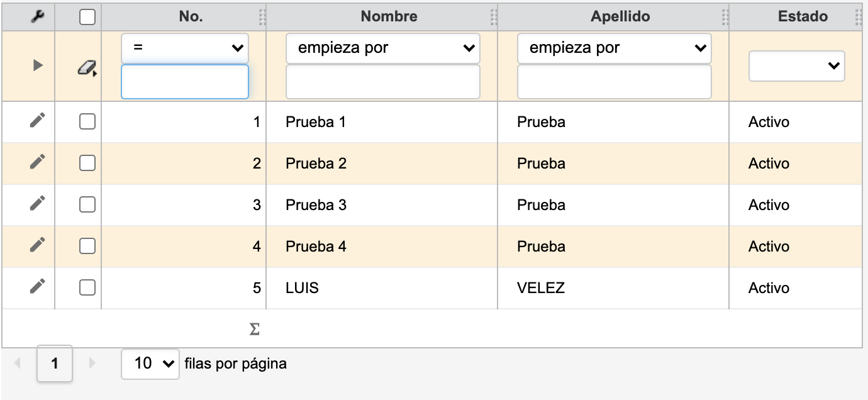
Task: Edit row 1 using pencil icon
Action: [37, 121]
